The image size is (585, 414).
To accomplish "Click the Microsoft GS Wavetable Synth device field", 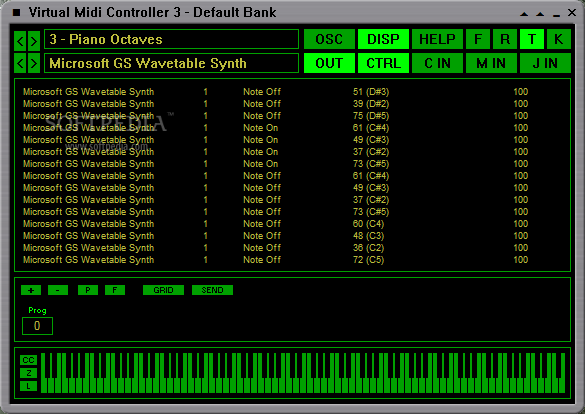I will [x=171, y=63].
